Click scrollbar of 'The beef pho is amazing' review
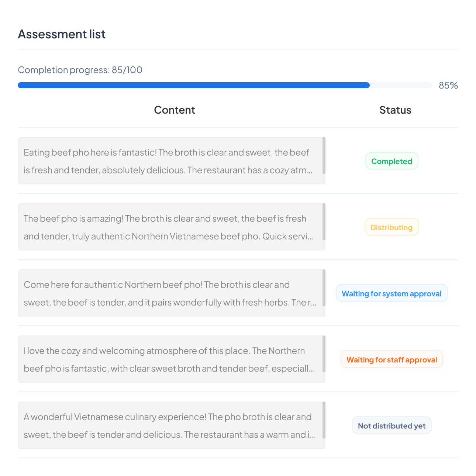The height and width of the screenshot is (476, 476). pyautogui.click(x=324, y=222)
